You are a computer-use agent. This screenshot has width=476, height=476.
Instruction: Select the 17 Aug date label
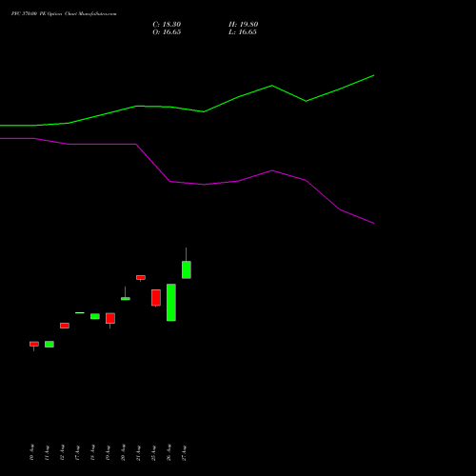coord(77,452)
